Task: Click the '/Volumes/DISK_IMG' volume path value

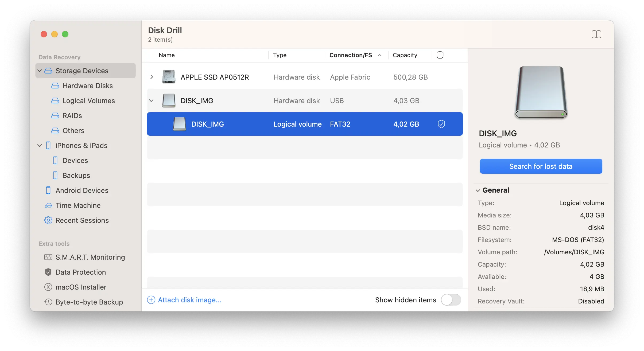Action: [574, 252]
